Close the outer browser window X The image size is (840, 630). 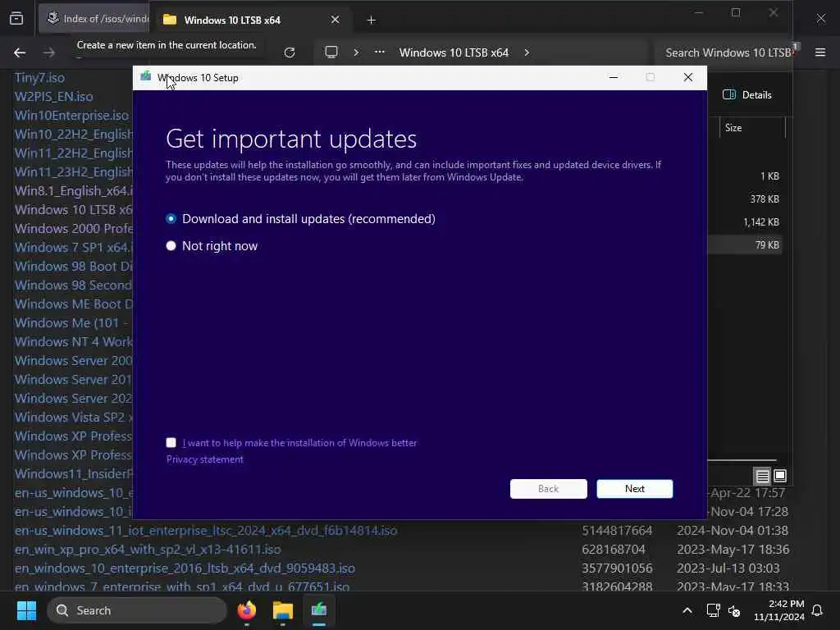[x=820, y=19]
